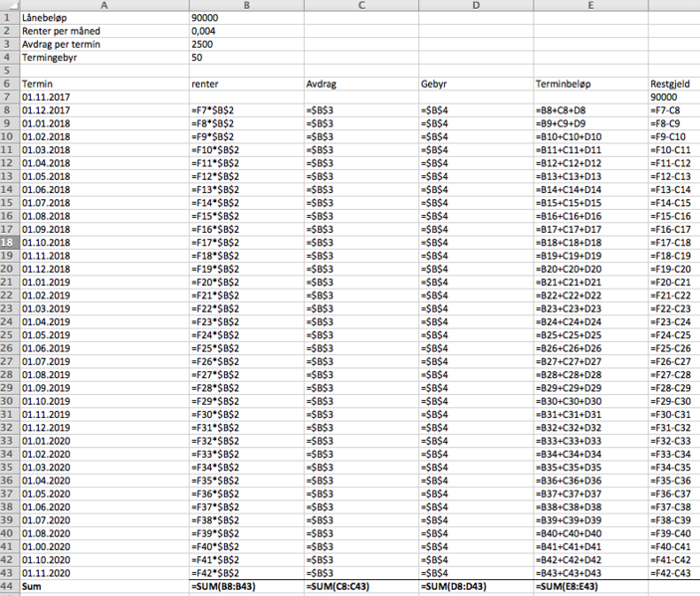Select the cell with formula =SUM(B8:B43)
The image size is (700, 596).
[x=245, y=589]
